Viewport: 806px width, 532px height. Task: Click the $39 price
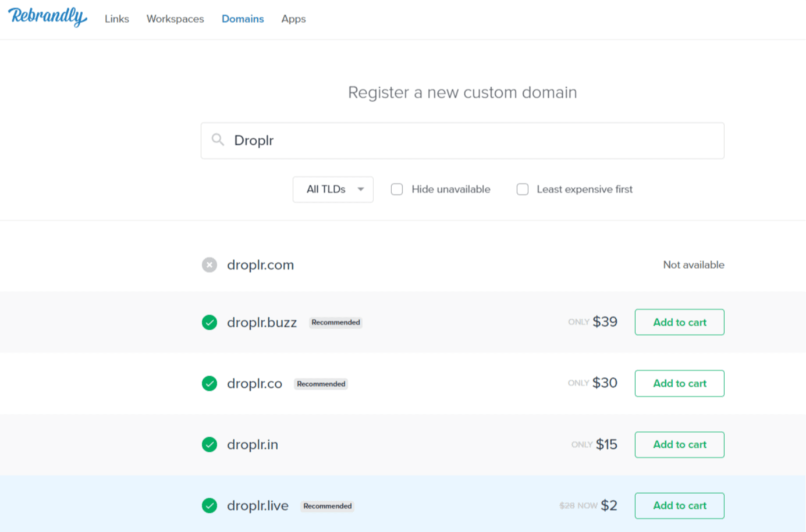click(x=605, y=322)
